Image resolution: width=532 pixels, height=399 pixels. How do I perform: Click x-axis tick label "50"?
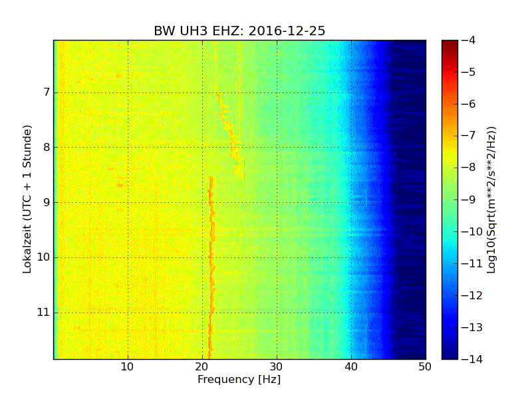pos(425,367)
